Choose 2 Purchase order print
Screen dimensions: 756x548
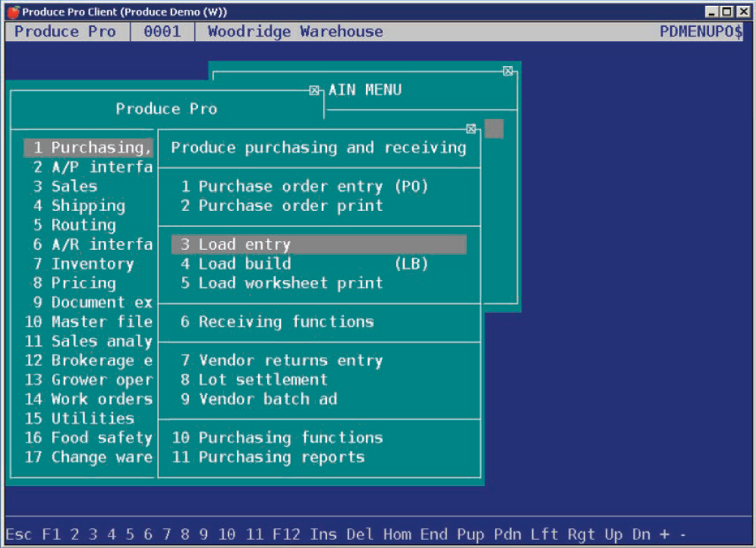click(282, 206)
